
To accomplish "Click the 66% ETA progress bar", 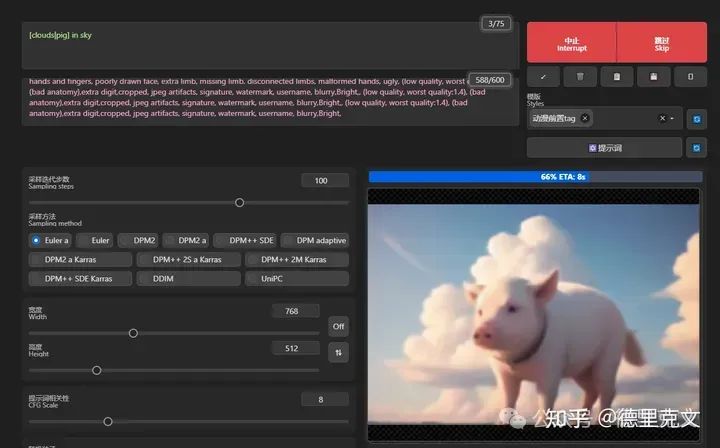I will [535, 177].
